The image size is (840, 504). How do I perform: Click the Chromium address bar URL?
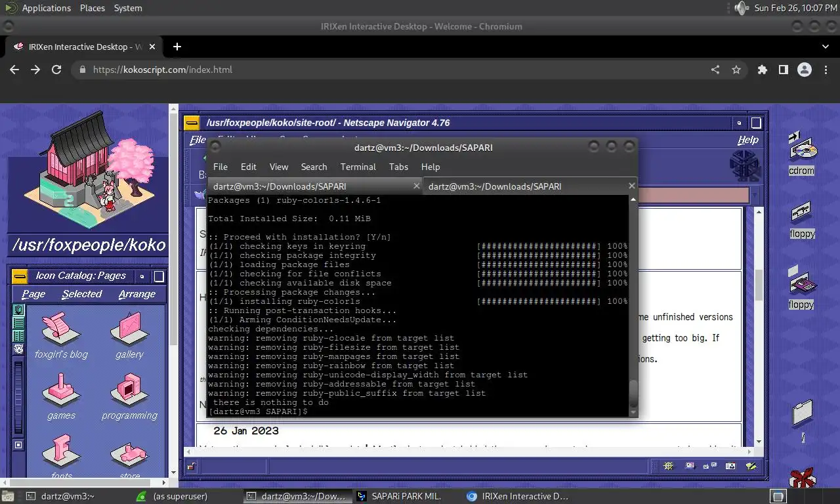click(x=163, y=70)
